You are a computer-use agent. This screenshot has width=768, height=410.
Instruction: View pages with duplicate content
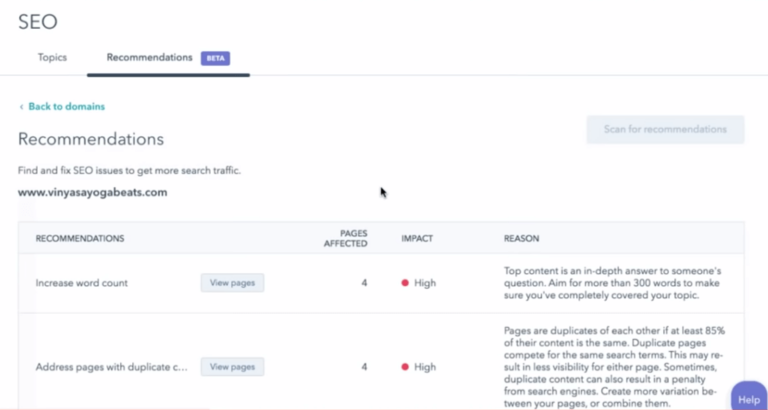[232, 367]
